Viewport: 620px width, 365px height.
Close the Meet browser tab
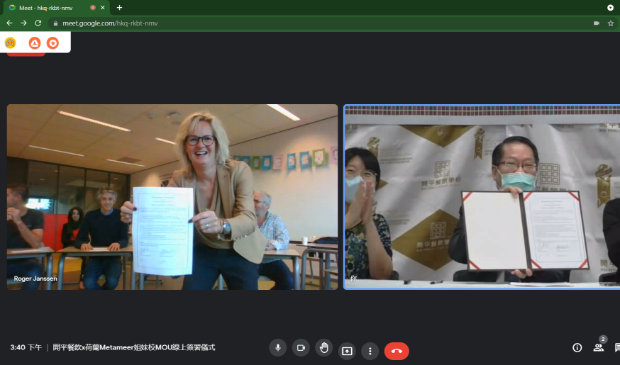[103, 8]
